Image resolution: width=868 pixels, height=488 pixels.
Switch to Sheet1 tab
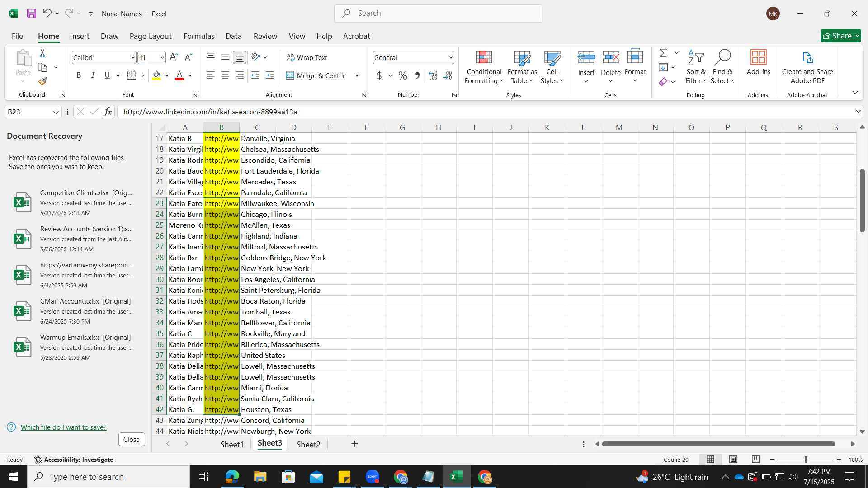coord(231,444)
